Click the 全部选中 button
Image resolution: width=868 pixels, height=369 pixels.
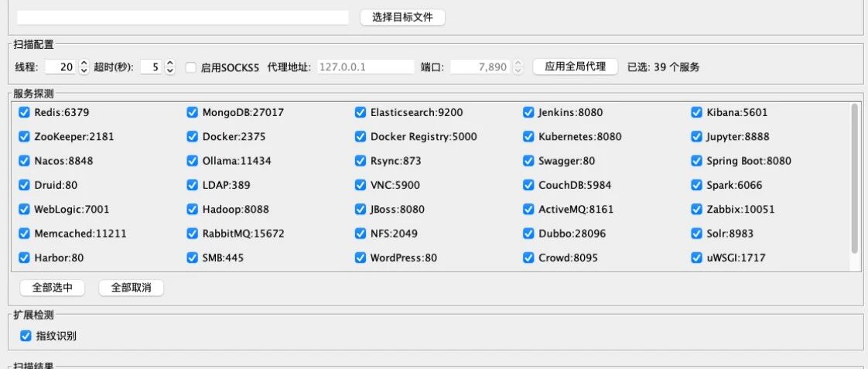point(53,288)
